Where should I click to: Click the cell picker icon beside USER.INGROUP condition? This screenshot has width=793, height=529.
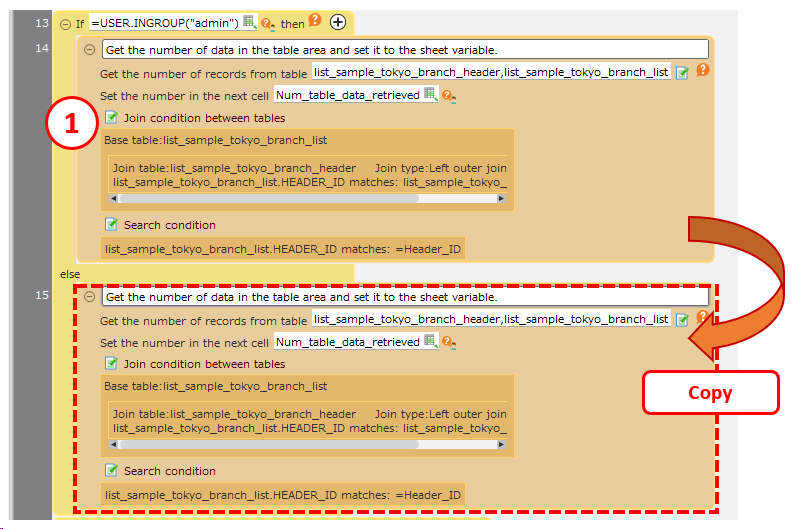pyautogui.click(x=250, y=22)
